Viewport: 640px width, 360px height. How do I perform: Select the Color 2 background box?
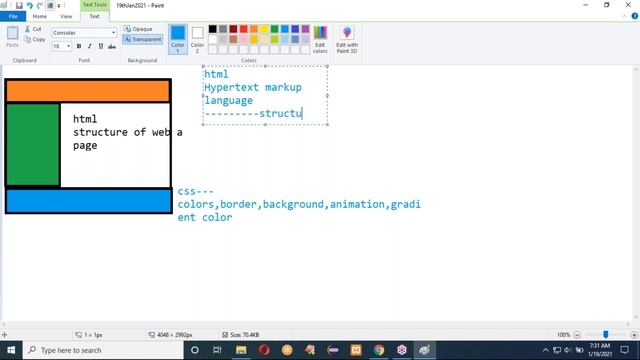(x=197, y=39)
